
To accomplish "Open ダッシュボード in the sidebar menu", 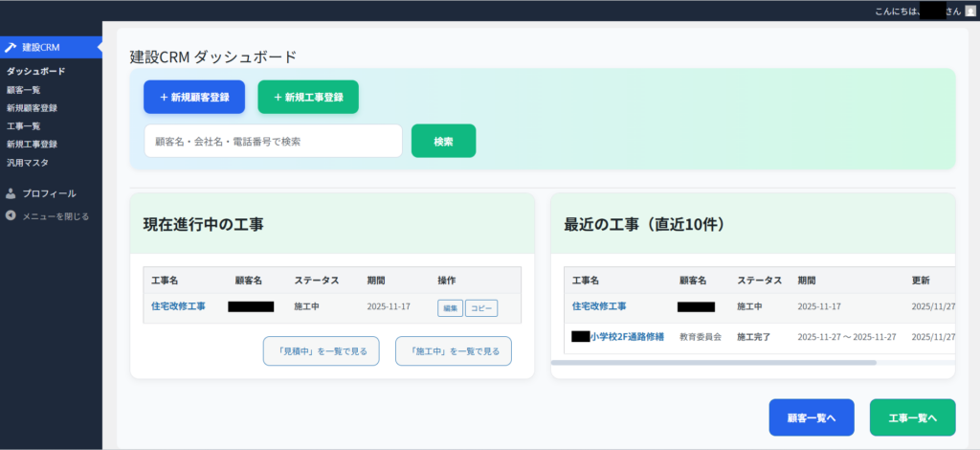I will click(36, 71).
